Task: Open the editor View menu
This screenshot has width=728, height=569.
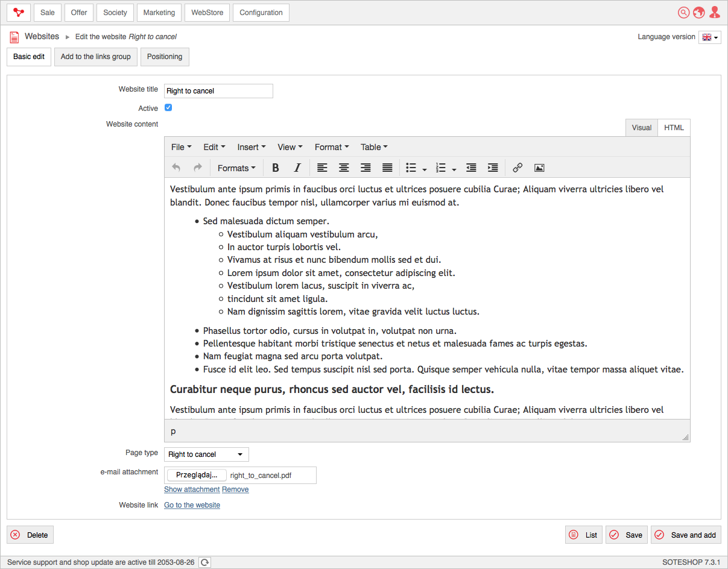Action: tap(290, 147)
